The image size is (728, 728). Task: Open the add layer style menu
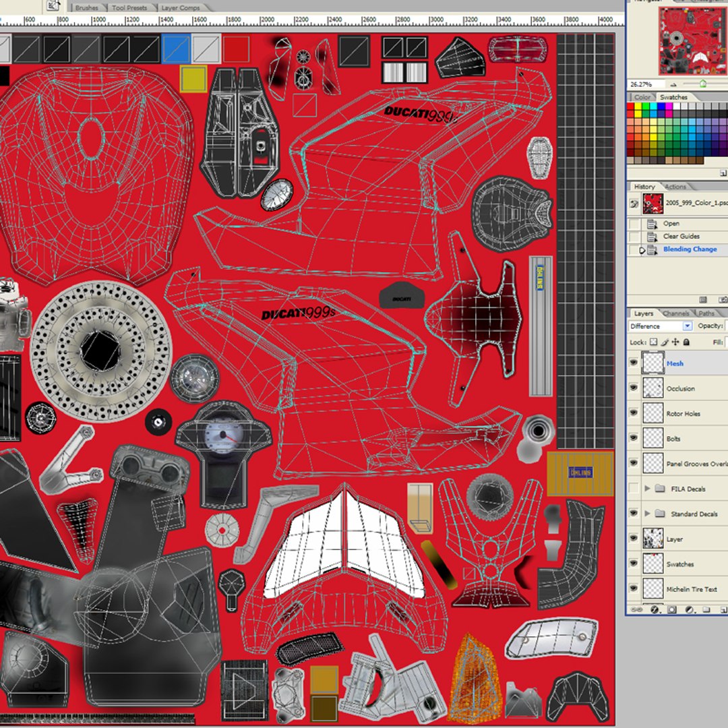pos(655,609)
